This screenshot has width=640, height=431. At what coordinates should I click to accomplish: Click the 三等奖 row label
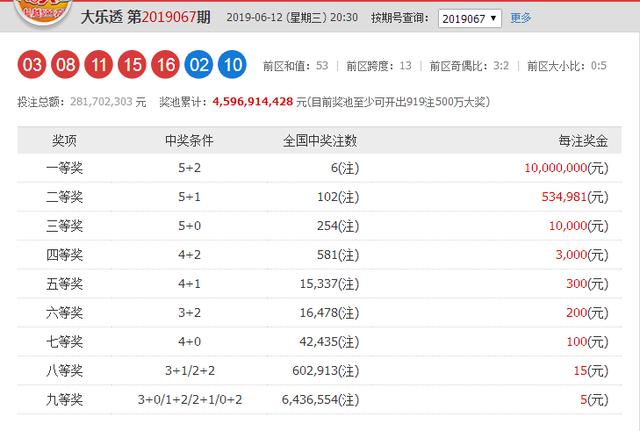pos(64,226)
